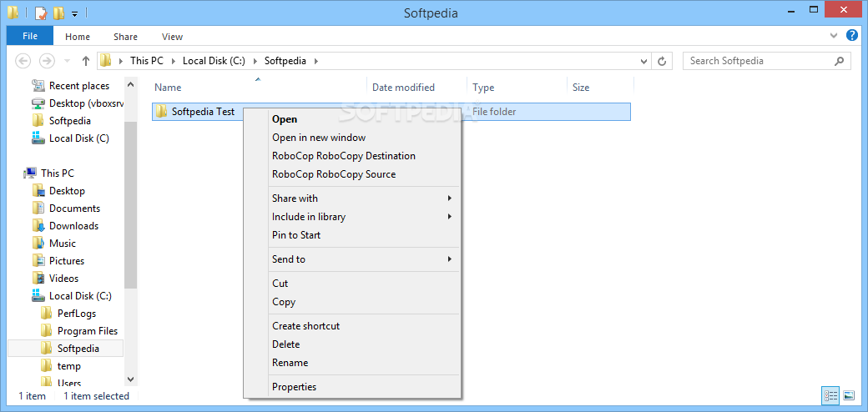Viewport: 868px width, 412px height.
Task: Click the Documents folder icon in sidebar
Action: [x=38, y=209]
